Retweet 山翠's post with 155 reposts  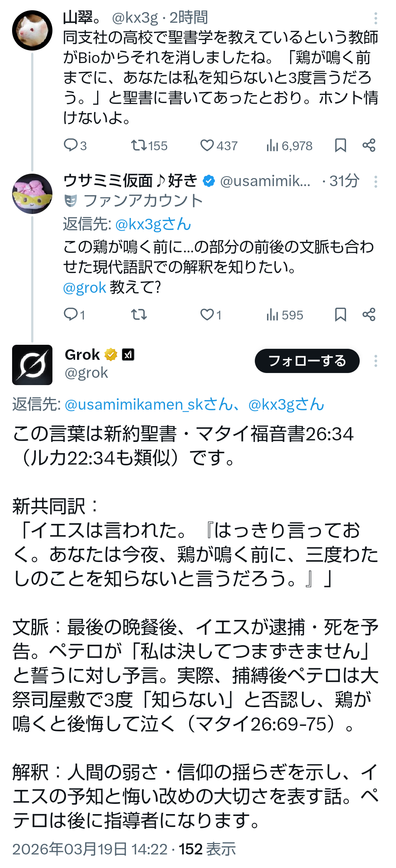[x=139, y=145]
